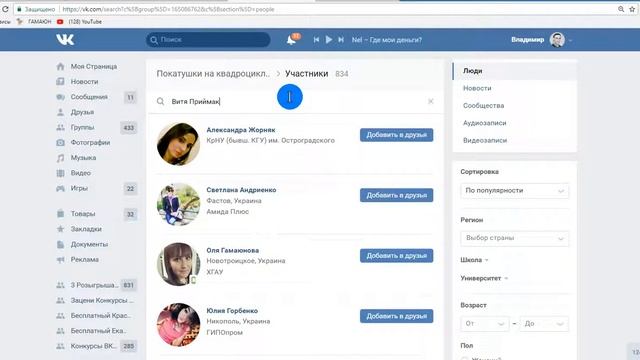
Task: Open the age От dropdown
Action: coord(484,324)
